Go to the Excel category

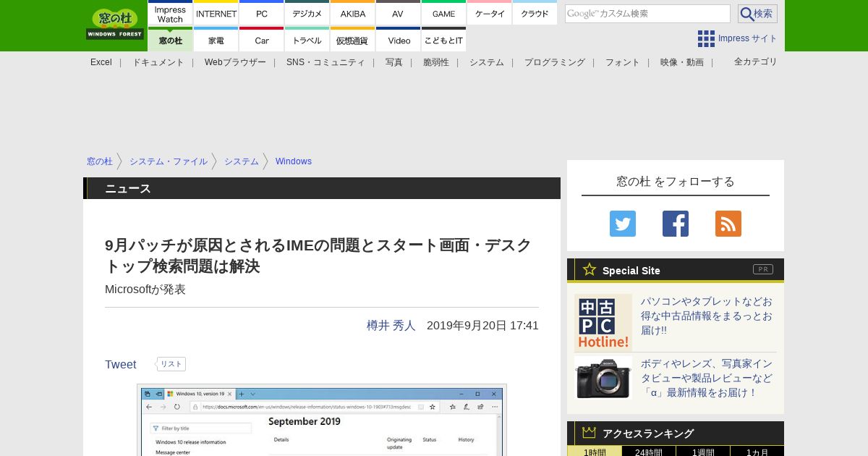click(101, 62)
